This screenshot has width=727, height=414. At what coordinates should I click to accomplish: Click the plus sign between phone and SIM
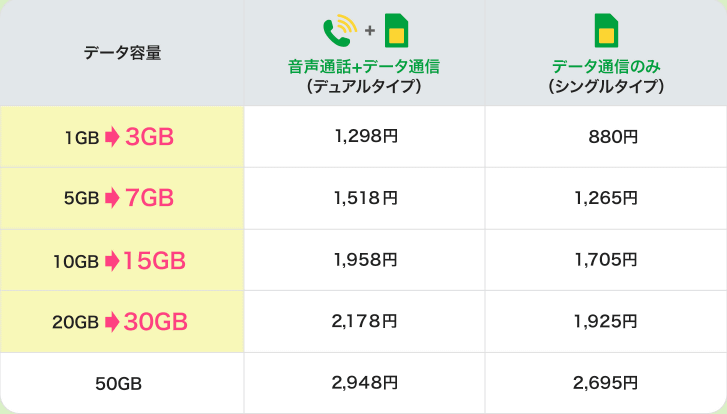(370, 31)
